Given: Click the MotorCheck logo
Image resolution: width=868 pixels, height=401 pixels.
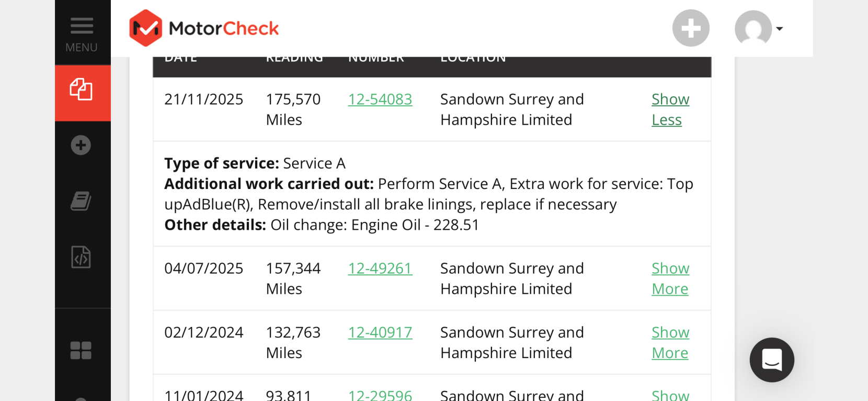Looking at the screenshot, I should click(204, 28).
